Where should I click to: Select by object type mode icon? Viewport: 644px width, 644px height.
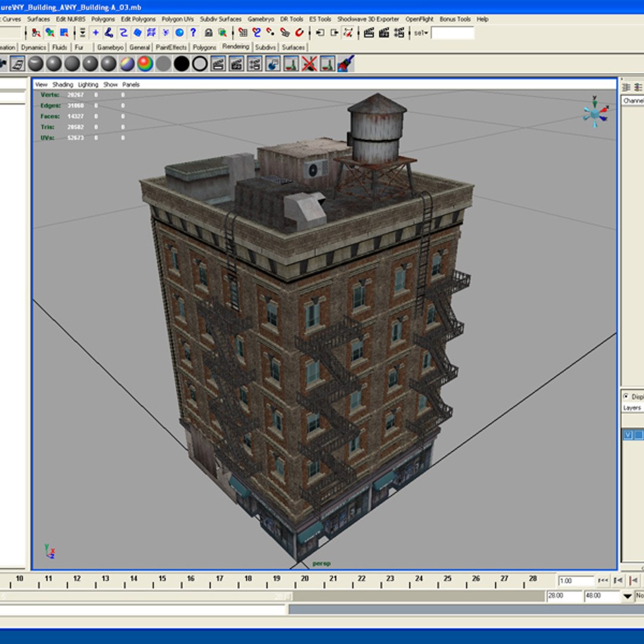[x=50, y=32]
